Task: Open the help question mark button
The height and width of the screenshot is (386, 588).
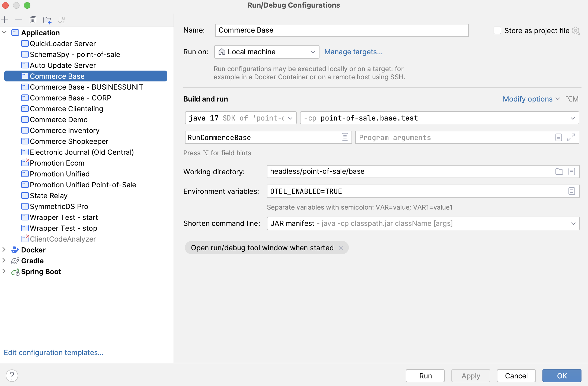Action: click(x=12, y=376)
